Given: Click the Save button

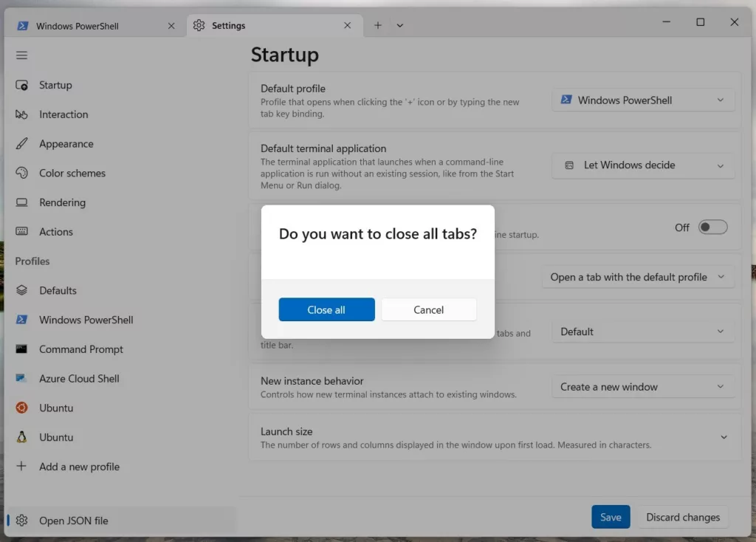Looking at the screenshot, I should tap(611, 517).
